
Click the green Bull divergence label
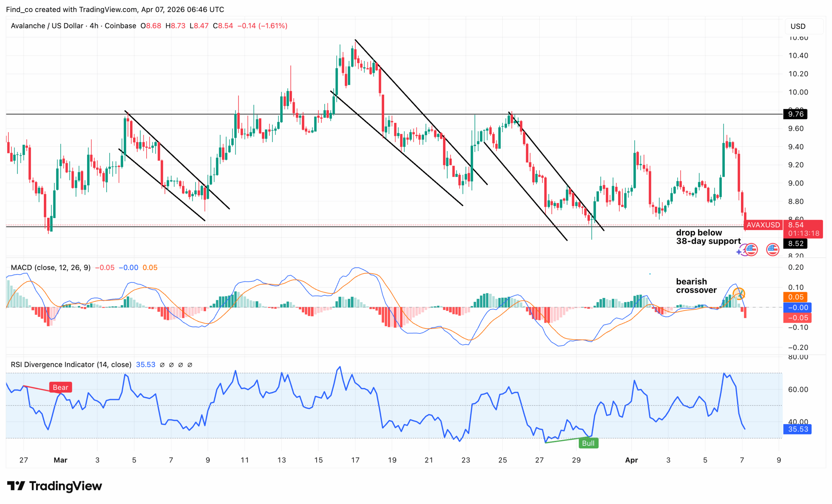588,443
